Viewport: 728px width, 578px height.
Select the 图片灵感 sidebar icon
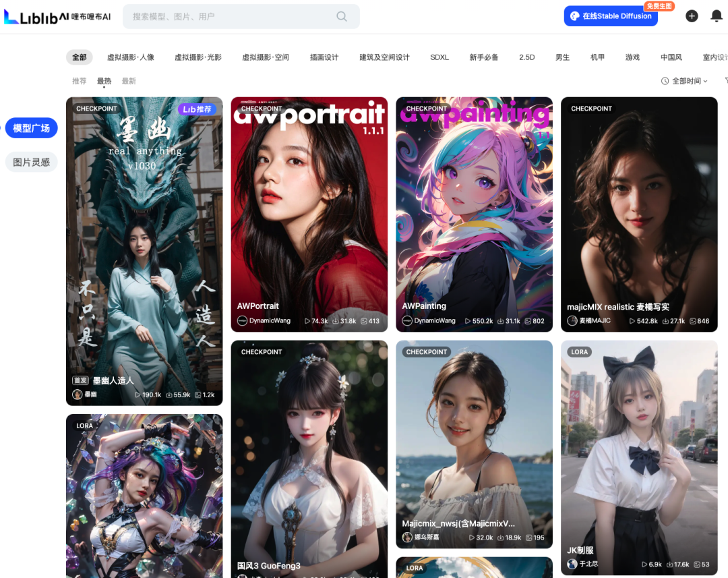31,162
